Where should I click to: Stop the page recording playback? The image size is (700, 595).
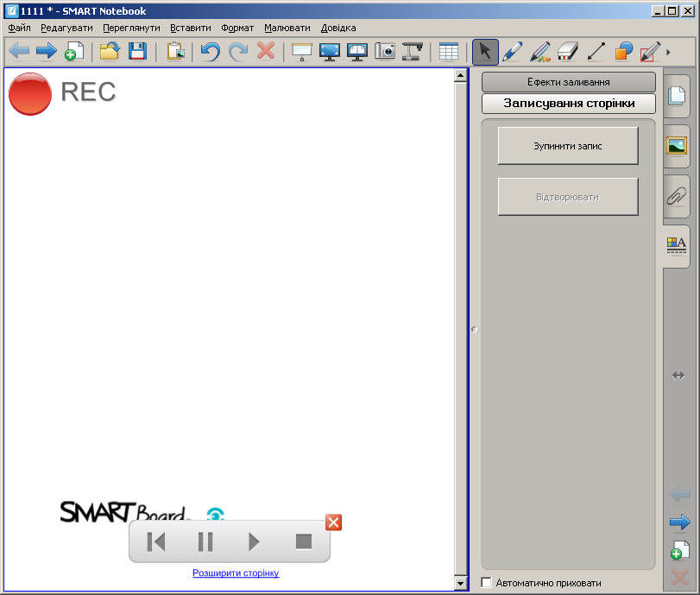point(304,541)
